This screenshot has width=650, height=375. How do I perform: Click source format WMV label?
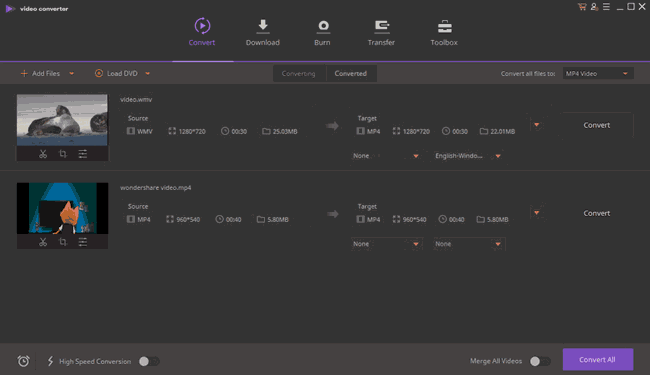coord(145,131)
